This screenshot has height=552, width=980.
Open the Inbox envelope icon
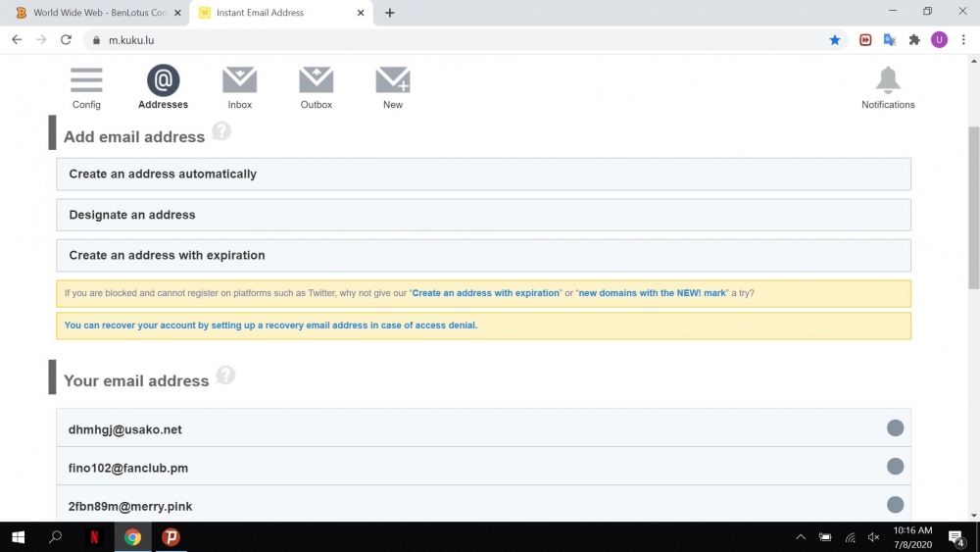(239, 80)
